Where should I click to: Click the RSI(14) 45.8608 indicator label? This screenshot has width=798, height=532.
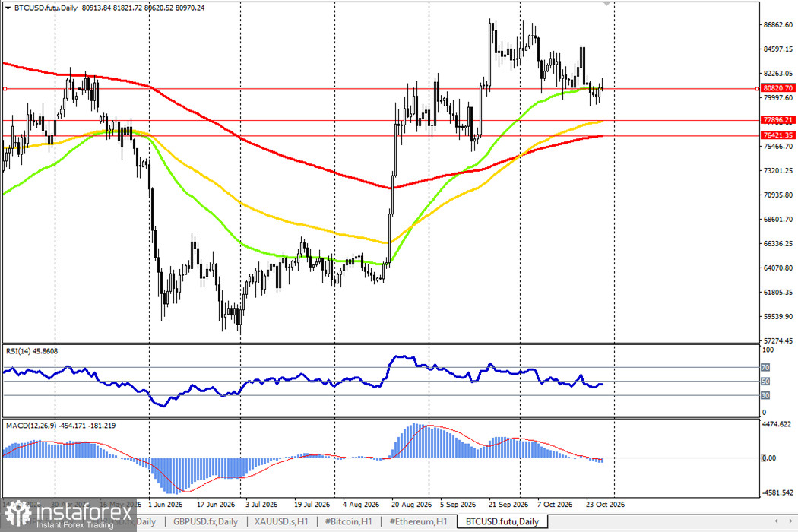pos(32,351)
